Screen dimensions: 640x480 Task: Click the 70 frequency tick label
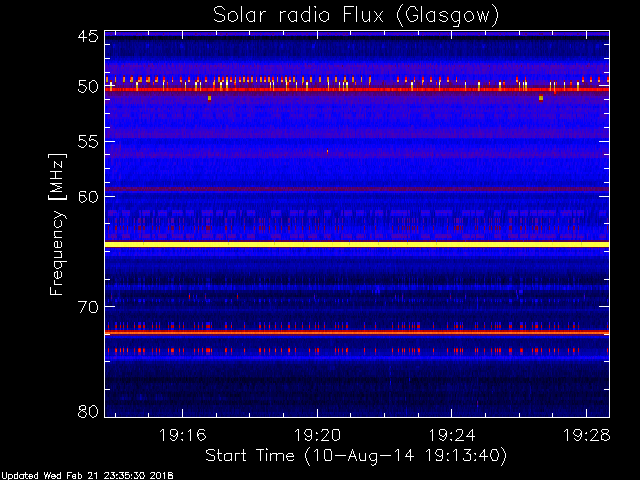point(88,307)
